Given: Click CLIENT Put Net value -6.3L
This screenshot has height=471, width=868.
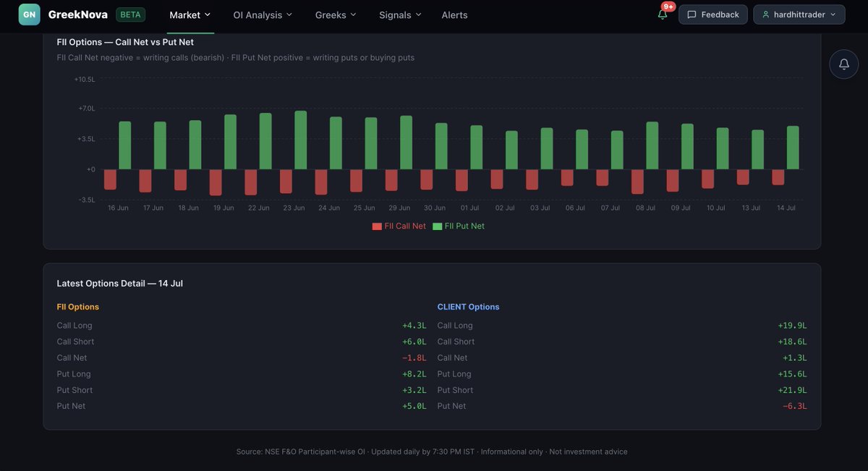Looking at the screenshot, I should point(795,406).
